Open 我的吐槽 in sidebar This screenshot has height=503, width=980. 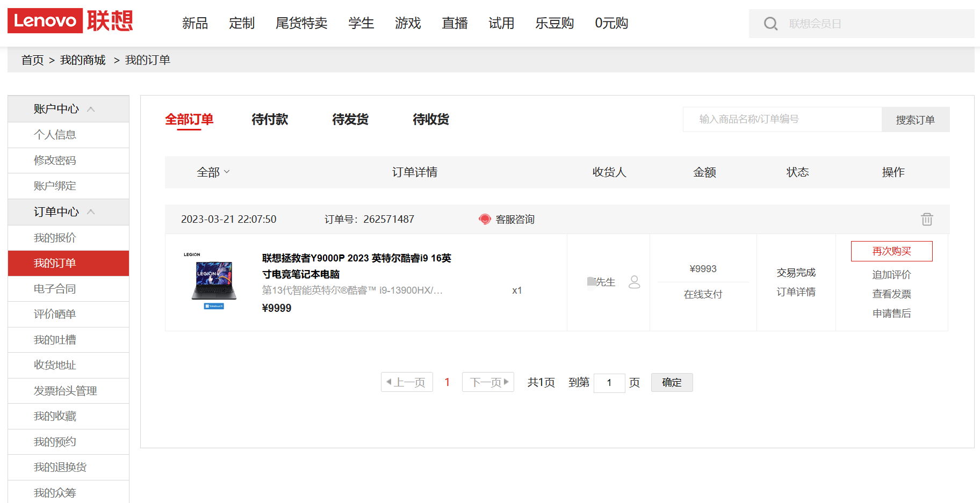click(x=68, y=340)
